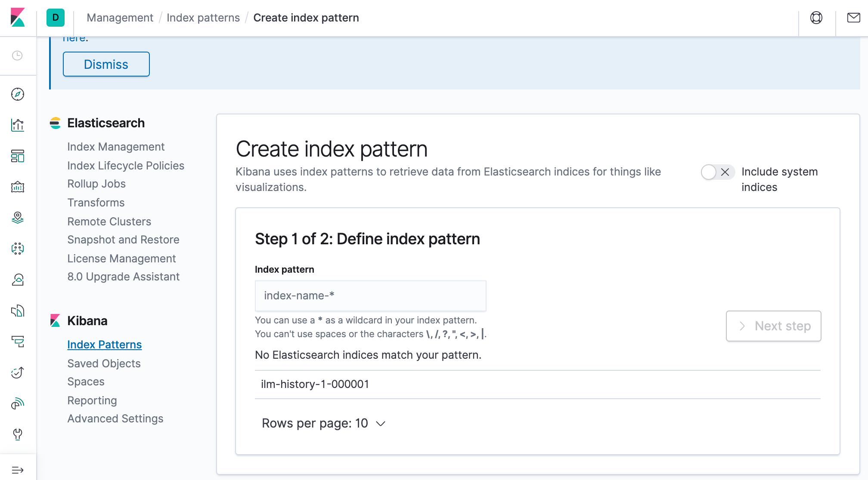Viewport: 868px width, 480px height.
Task: Open Index Management in Elasticsearch menu
Action: (116, 147)
